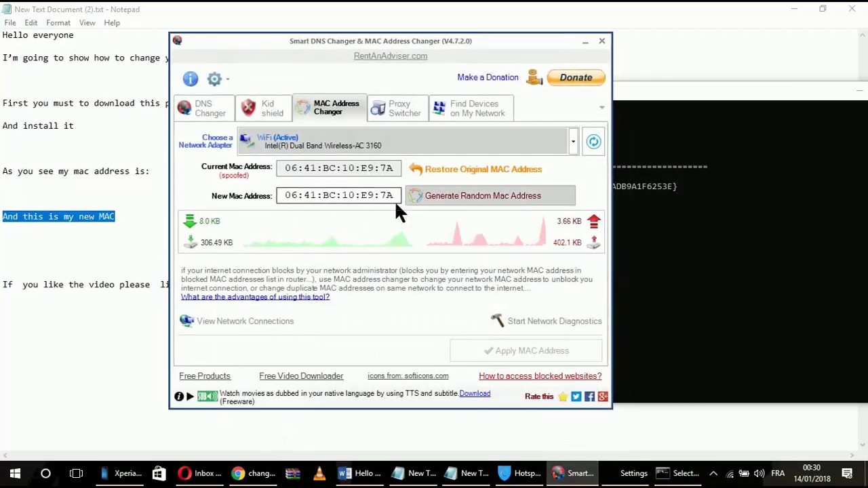Open VLC media player from taskbar
This screenshot has height=488, width=868.
[319, 473]
